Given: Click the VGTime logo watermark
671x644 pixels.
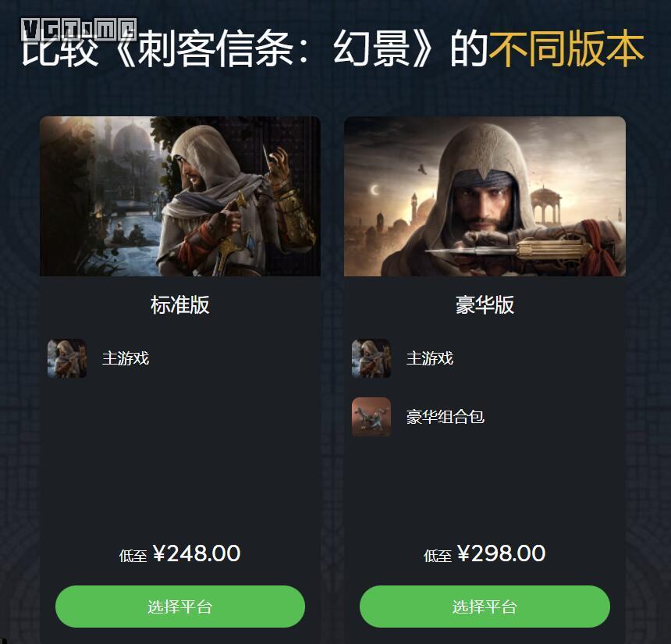Looking at the screenshot, I should tap(79, 29).
